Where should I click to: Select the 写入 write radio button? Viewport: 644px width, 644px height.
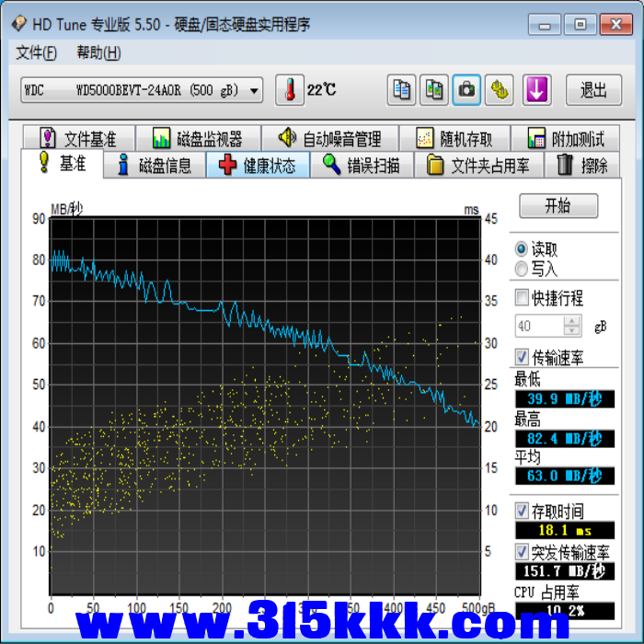coord(522,269)
